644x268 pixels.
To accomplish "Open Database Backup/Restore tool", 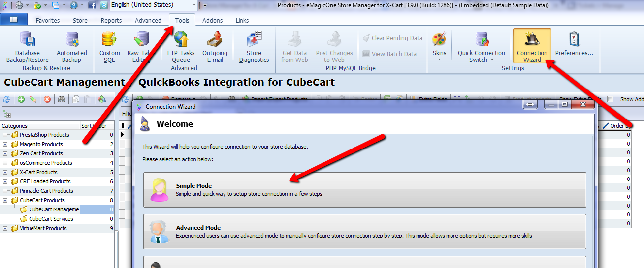I will coord(27,47).
